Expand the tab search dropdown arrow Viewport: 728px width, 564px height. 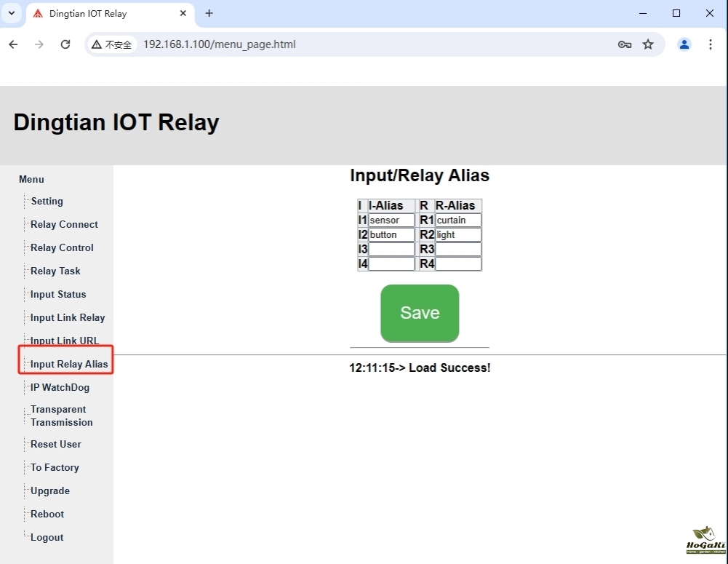(12, 13)
